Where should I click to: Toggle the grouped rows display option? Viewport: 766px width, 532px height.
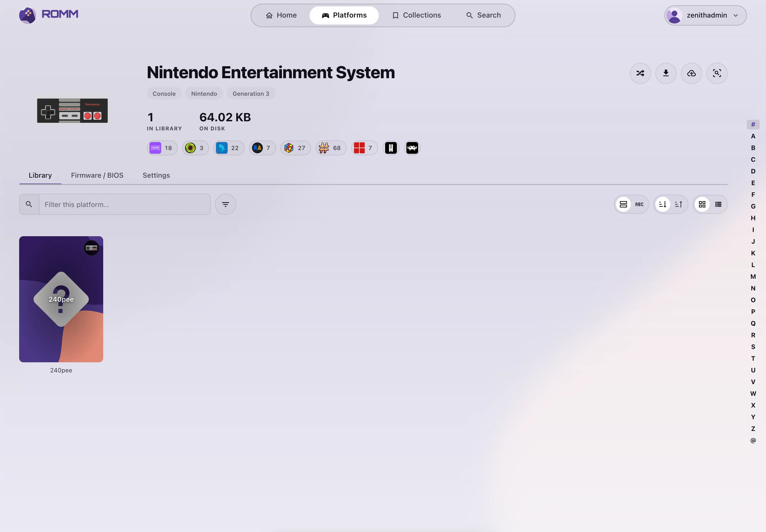(623, 204)
